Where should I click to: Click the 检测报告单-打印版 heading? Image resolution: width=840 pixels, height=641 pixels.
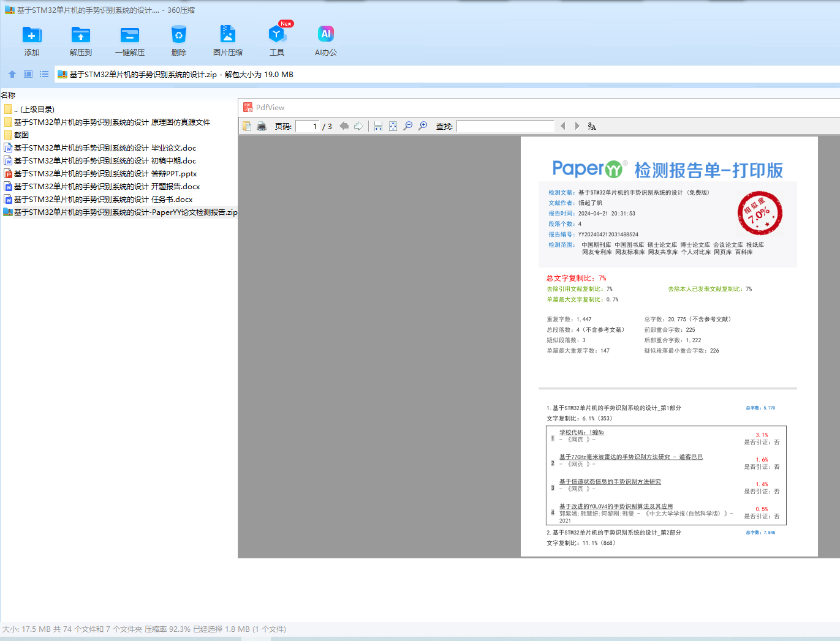[x=709, y=170]
